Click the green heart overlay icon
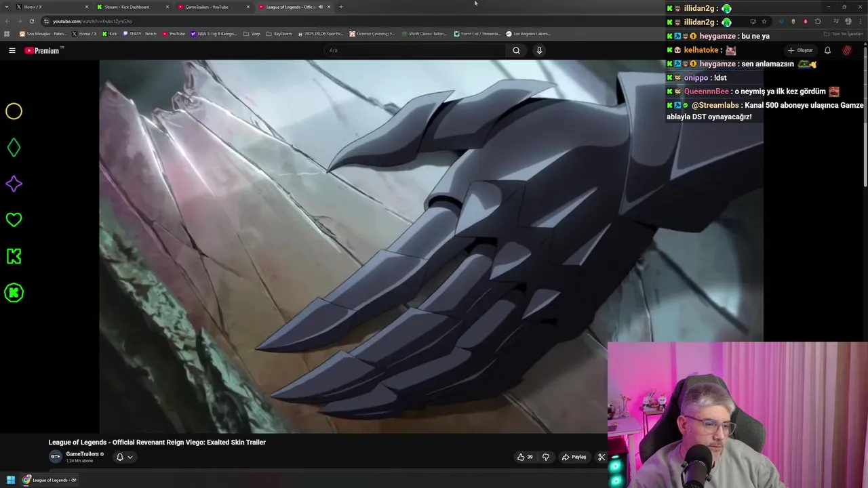Screen dimensions: 868x488 coord(14,220)
